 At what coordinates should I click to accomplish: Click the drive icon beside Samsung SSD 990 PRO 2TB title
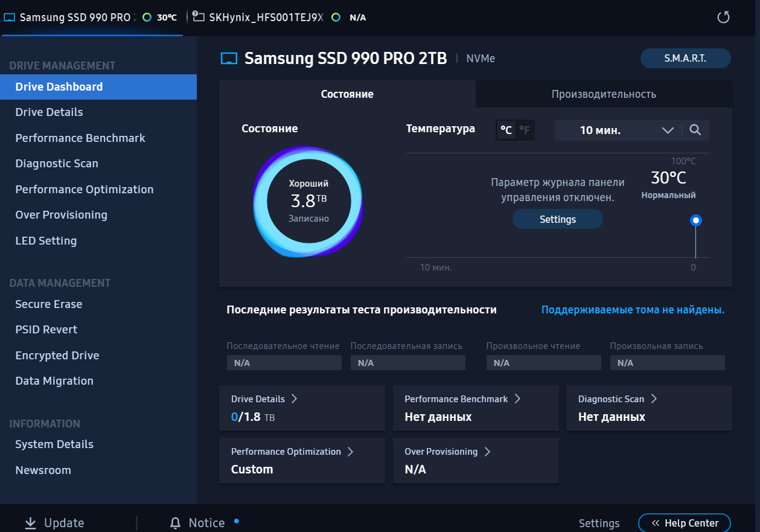(229, 59)
